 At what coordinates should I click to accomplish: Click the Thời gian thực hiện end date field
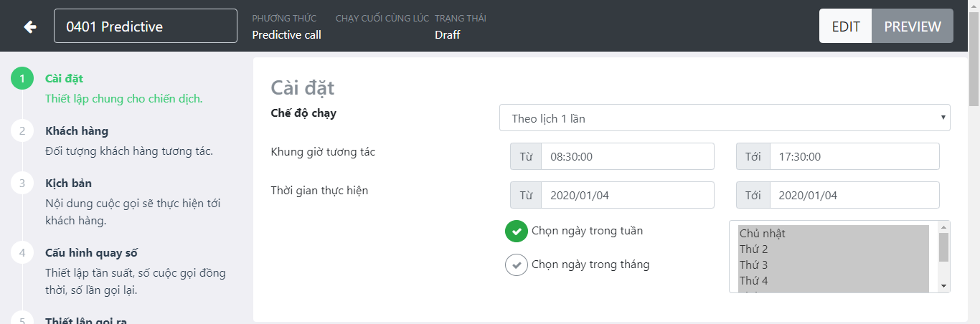point(854,195)
